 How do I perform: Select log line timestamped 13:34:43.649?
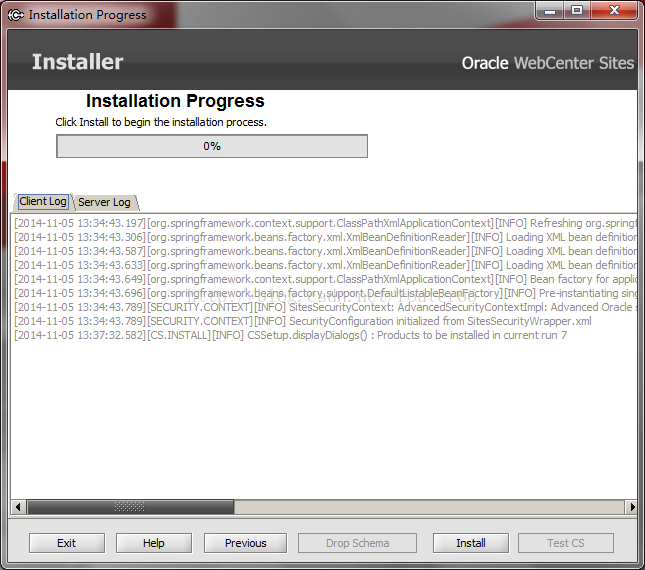pos(325,279)
